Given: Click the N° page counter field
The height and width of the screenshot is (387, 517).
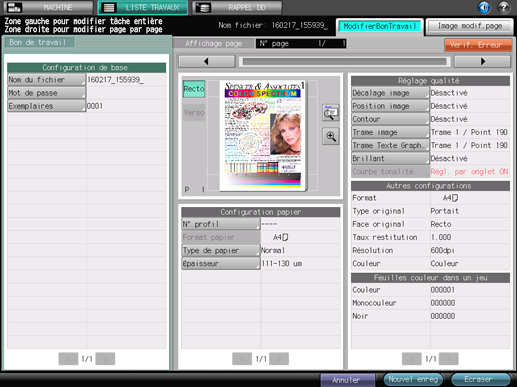Looking at the screenshot, I should (301, 43).
